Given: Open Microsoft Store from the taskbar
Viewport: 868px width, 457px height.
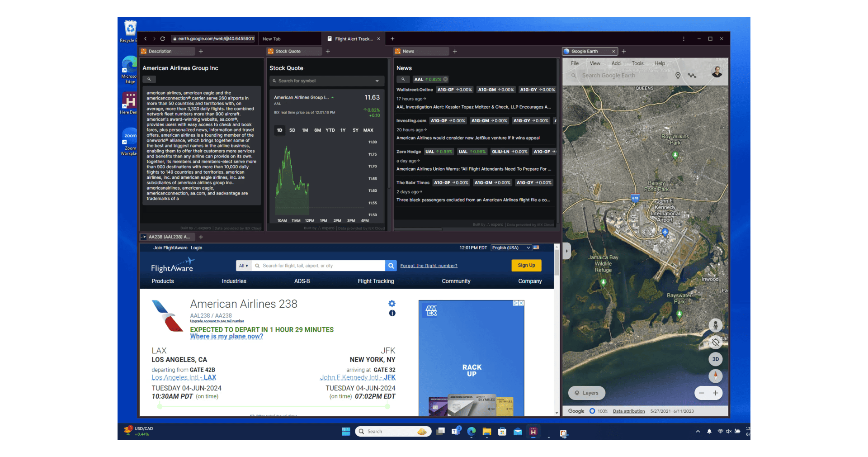Looking at the screenshot, I should click(502, 432).
